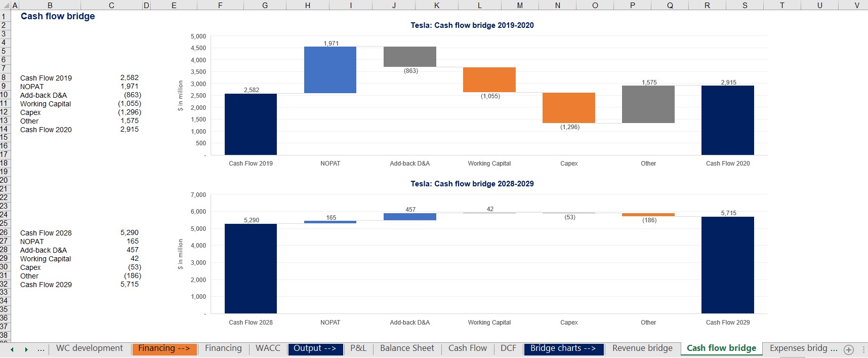The image size is (868, 358).
Task: Select the Other label in row 13
Action: [x=29, y=121]
